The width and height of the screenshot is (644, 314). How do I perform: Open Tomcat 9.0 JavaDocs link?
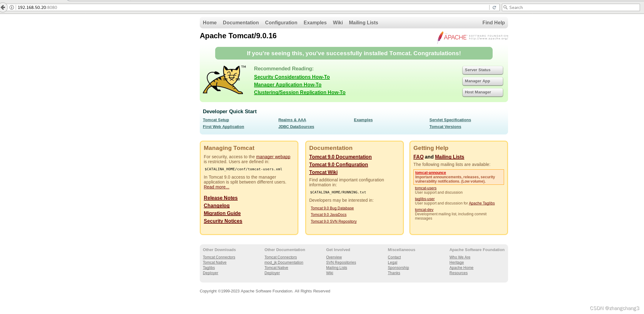pyautogui.click(x=329, y=215)
